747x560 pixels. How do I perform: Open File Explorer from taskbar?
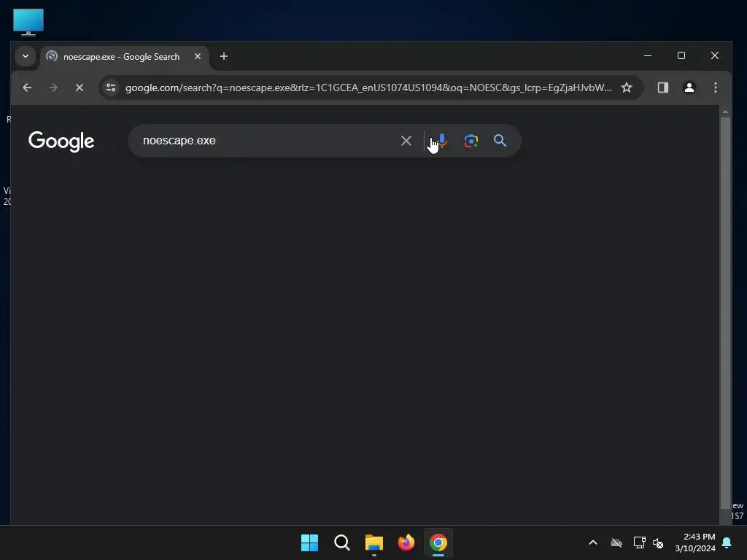click(x=374, y=542)
